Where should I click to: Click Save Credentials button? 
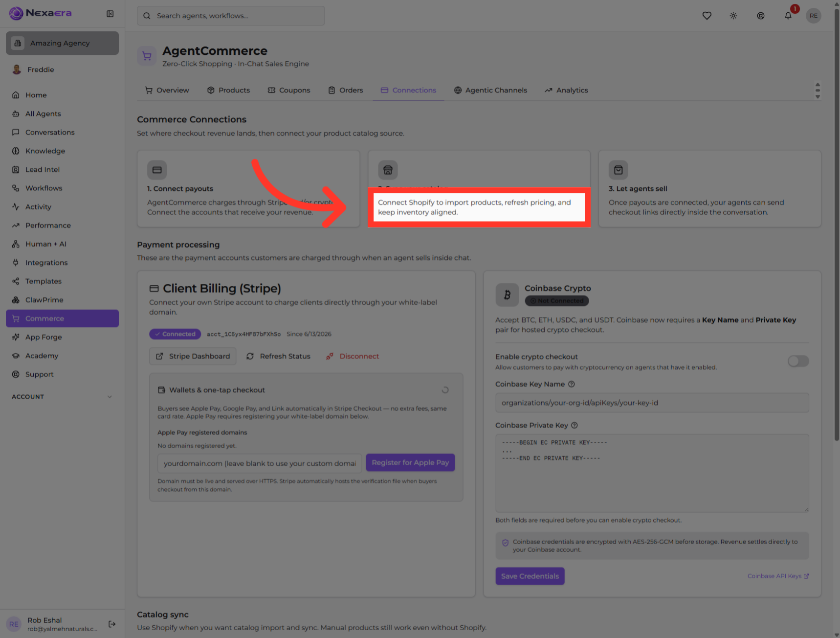pyautogui.click(x=530, y=576)
